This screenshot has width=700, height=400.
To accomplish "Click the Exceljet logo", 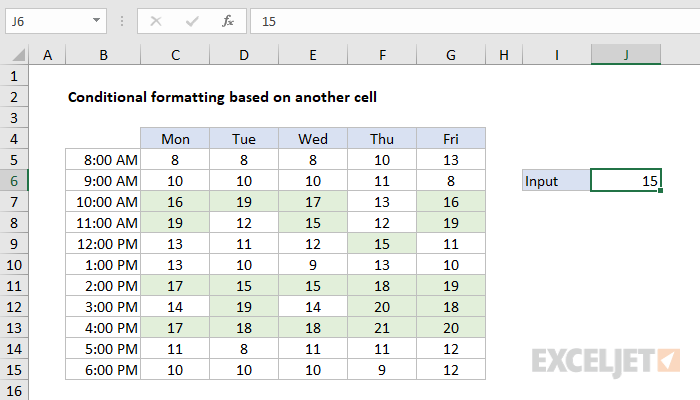I will pos(607,357).
